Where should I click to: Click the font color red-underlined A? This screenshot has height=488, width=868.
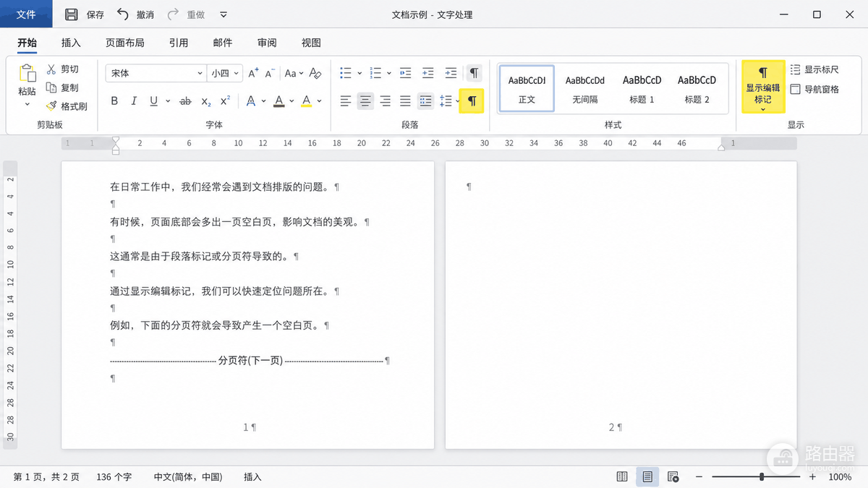279,100
